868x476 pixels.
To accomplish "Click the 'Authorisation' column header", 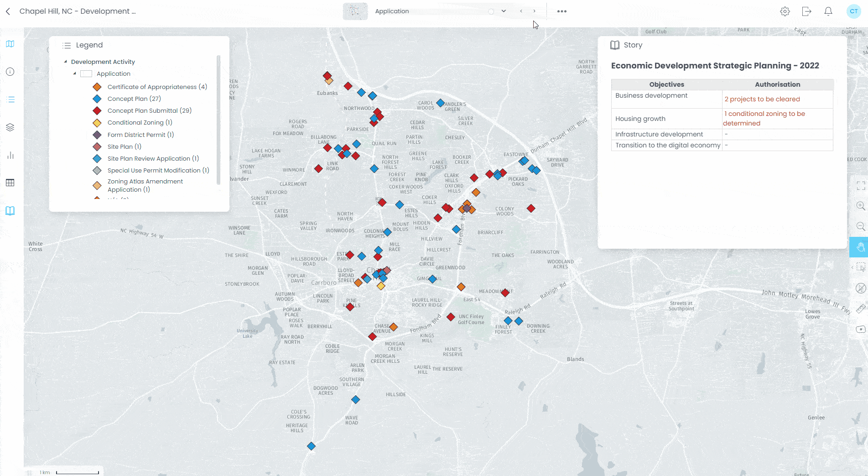I will (x=778, y=84).
